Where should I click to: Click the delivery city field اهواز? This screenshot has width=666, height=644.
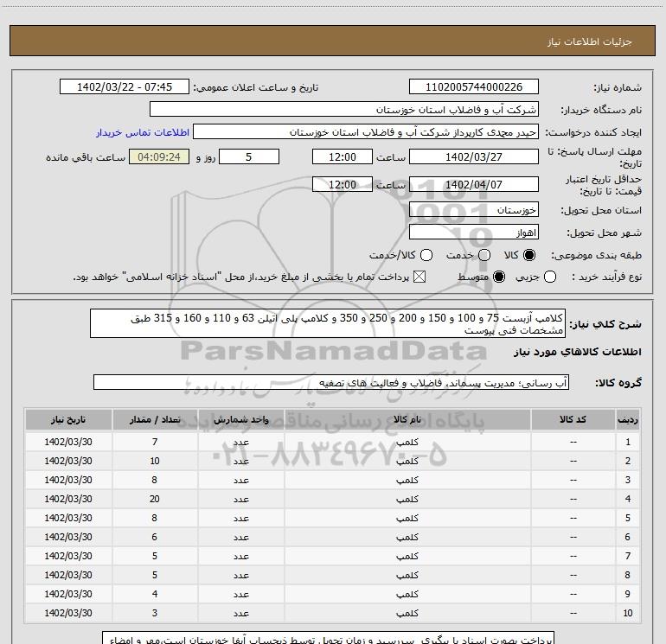coord(474,233)
